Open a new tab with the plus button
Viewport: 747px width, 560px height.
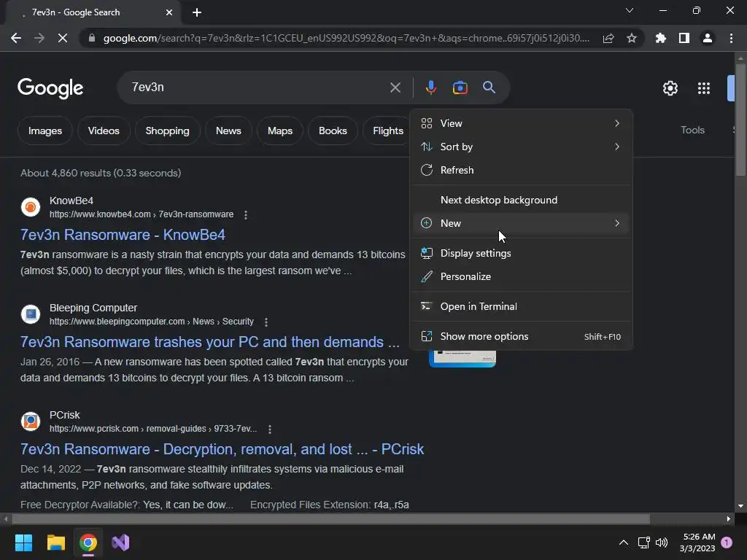(x=197, y=12)
